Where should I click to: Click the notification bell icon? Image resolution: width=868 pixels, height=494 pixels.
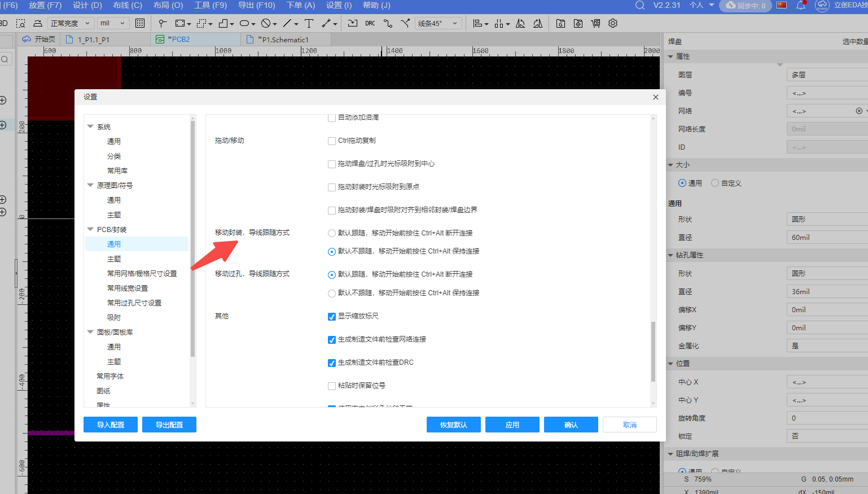click(x=800, y=5)
